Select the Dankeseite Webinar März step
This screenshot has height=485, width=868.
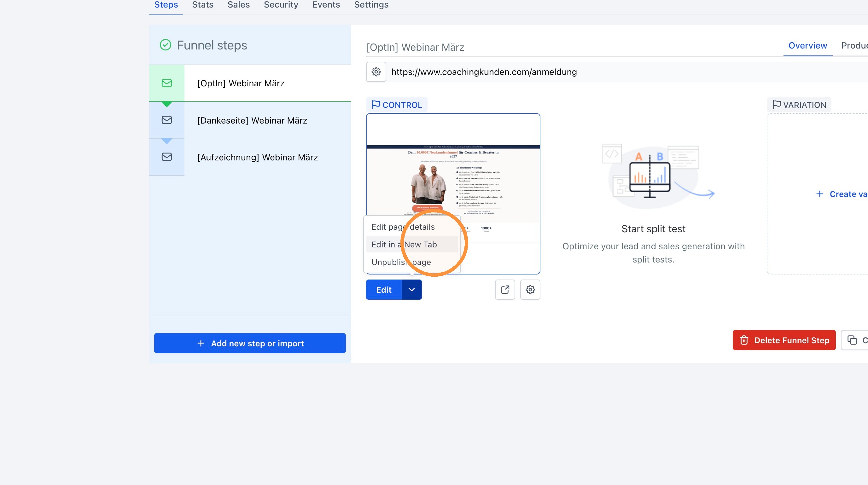coord(252,120)
